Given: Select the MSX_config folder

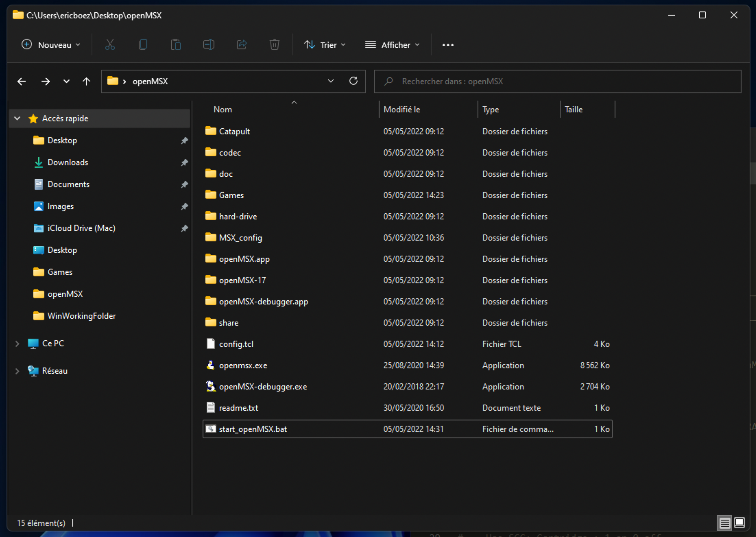Looking at the screenshot, I should tap(407, 238).
